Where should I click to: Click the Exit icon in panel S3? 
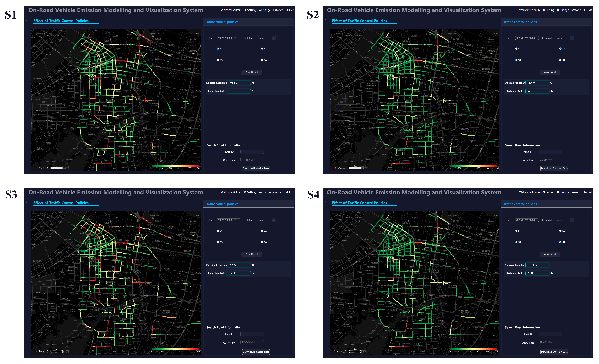[287, 192]
